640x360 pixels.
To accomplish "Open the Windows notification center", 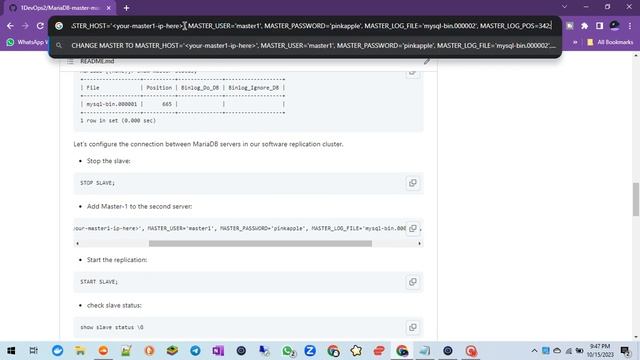I will coord(625,351).
